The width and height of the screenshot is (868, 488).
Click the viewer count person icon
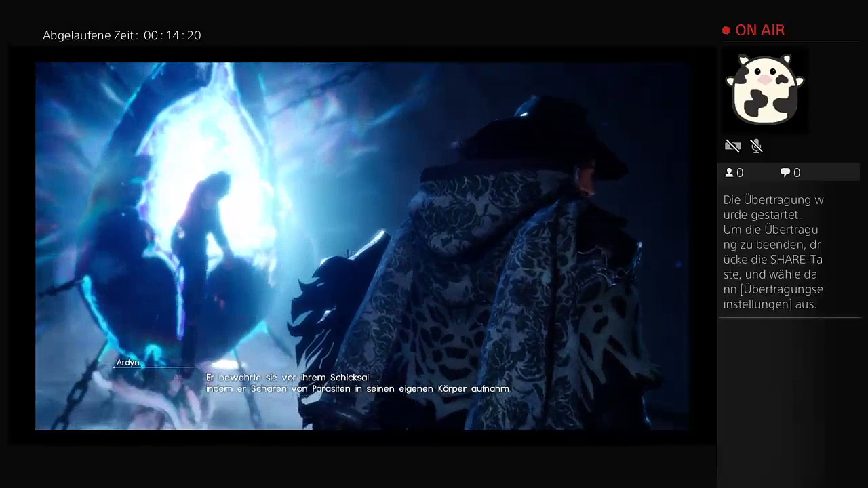point(730,173)
